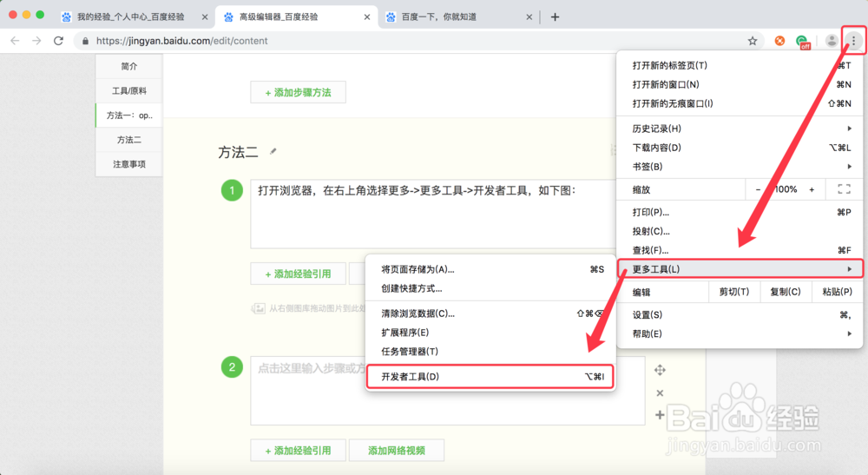Select 扩展程序(E) submenu item
Viewport: 868px width, 475px height.
point(490,333)
